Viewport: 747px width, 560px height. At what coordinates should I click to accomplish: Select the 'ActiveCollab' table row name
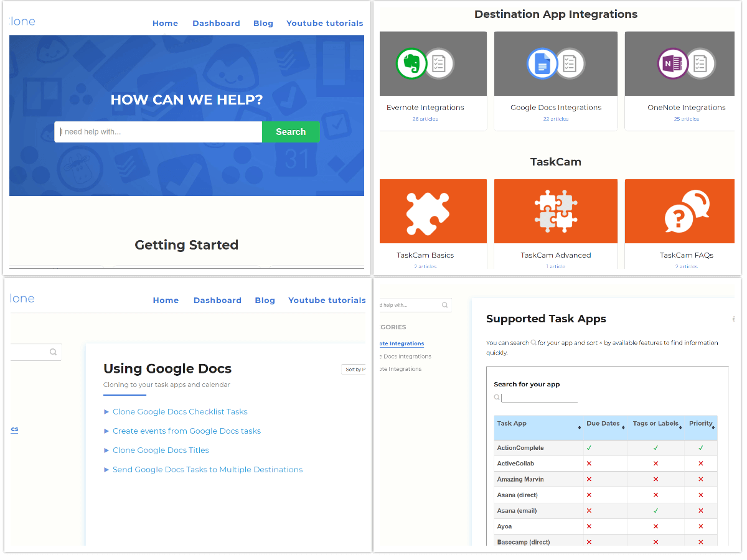[515, 464]
